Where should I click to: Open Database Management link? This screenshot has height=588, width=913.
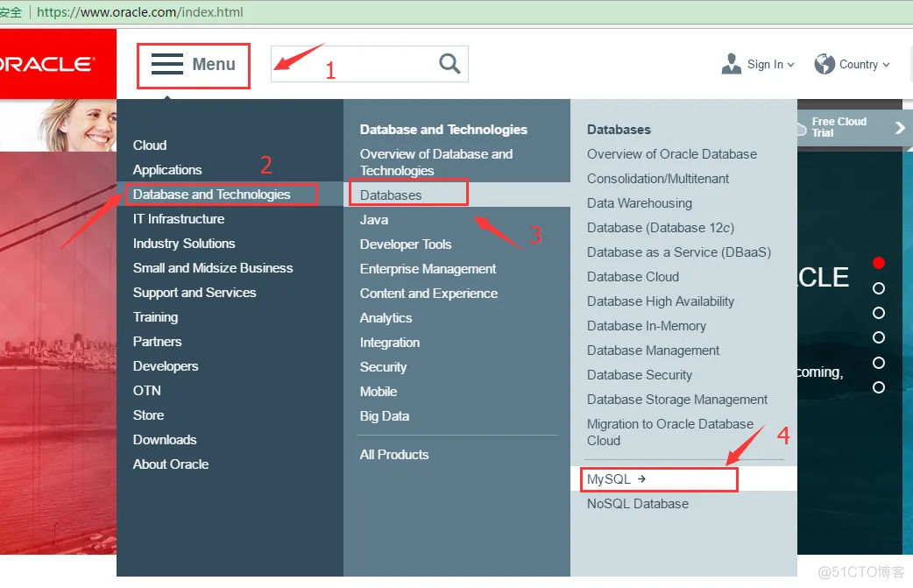point(654,350)
